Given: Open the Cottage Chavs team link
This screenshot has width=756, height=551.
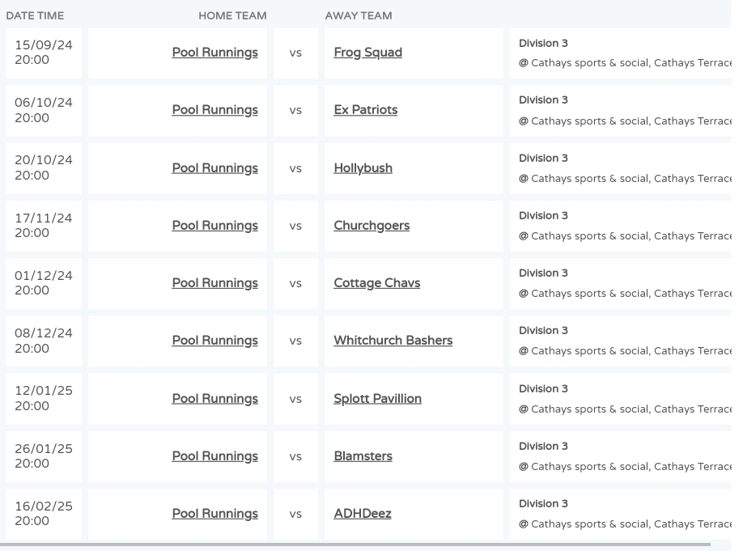Looking at the screenshot, I should click(x=377, y=283).
